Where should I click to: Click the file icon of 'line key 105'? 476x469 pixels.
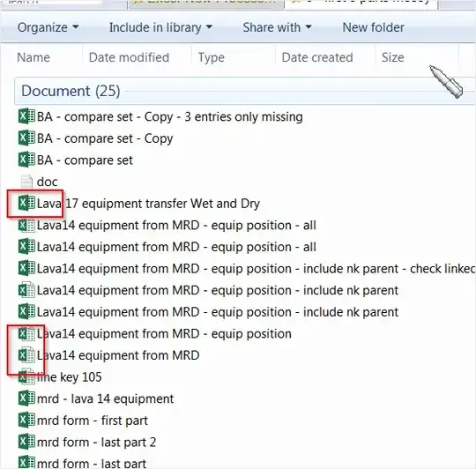[x=26, y=377]
